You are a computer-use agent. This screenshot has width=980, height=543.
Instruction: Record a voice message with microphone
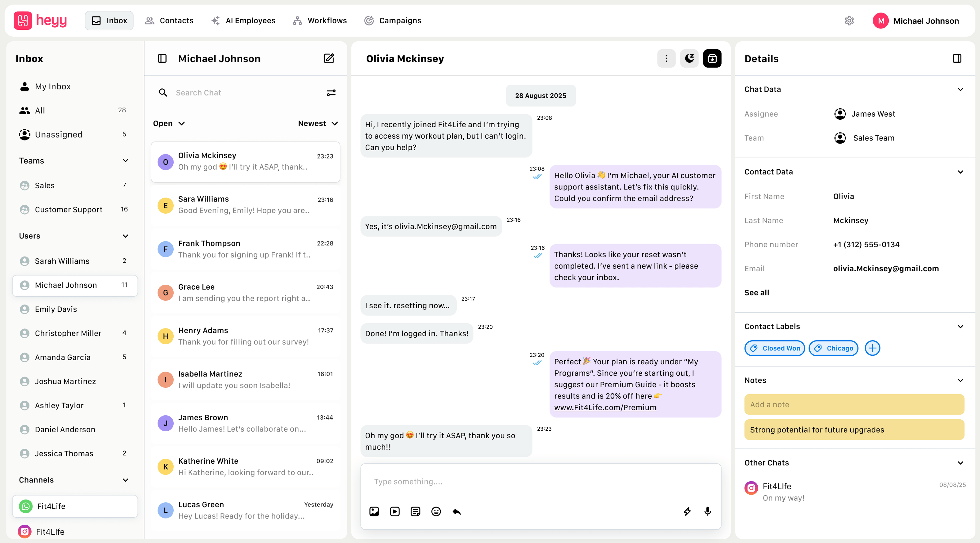[x=708, y=511]
